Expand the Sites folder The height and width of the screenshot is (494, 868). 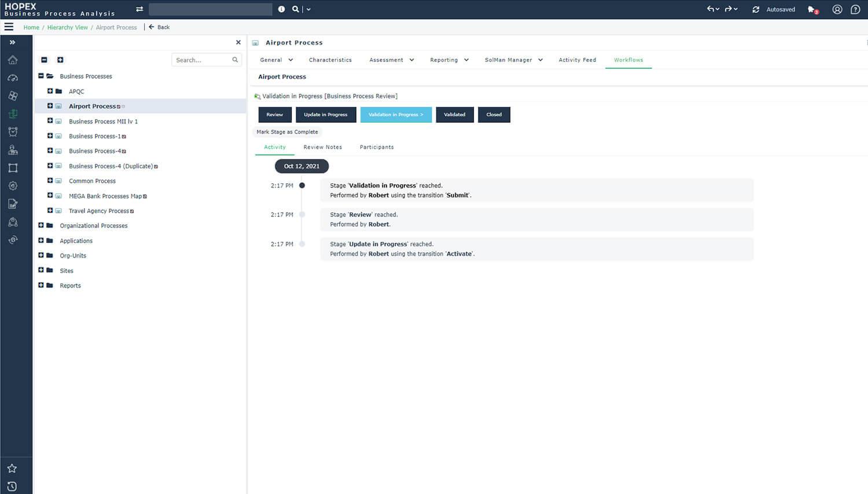coord(41,270)
